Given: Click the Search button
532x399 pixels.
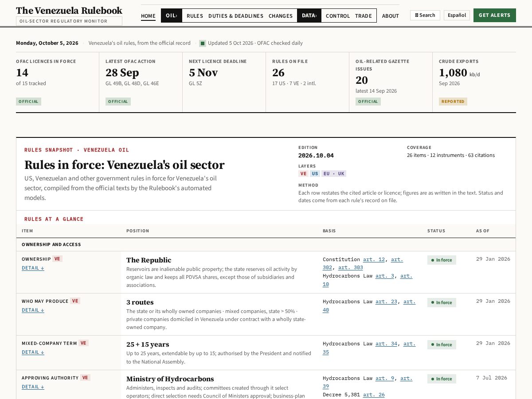Looking at the screenshot, I should click(425, 15).
